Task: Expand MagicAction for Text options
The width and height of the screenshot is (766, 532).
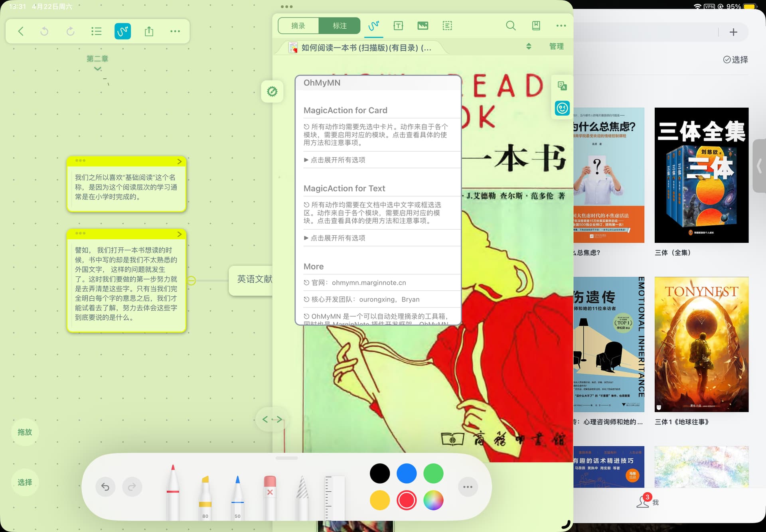Action: pos(382,238)
